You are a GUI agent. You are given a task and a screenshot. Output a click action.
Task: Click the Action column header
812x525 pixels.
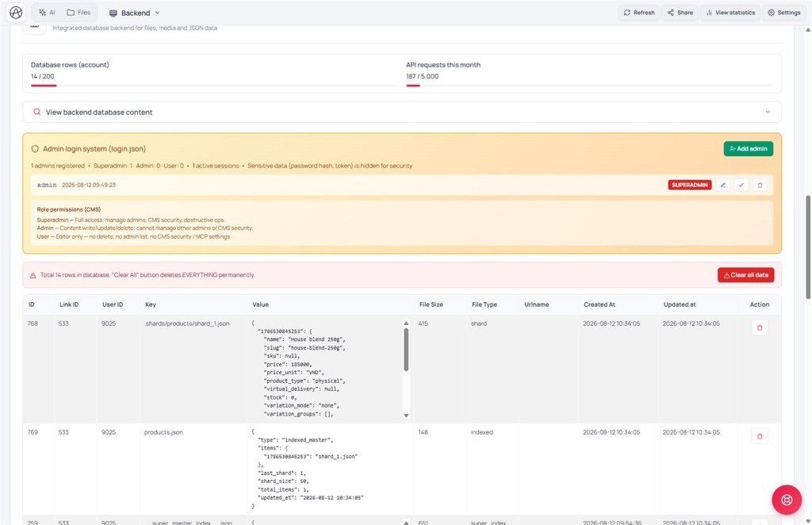click(759, 305)
